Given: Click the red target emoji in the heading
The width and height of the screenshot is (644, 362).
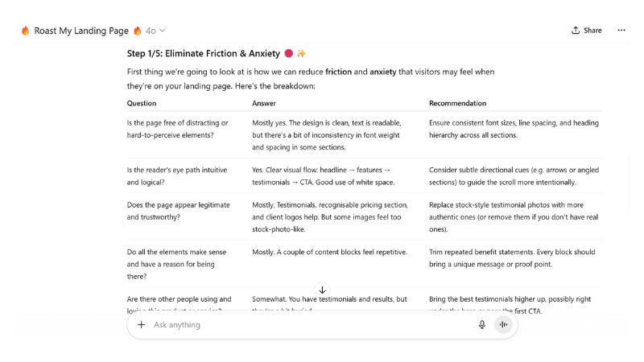Looking at the screenshot, I should pos(288,54).
